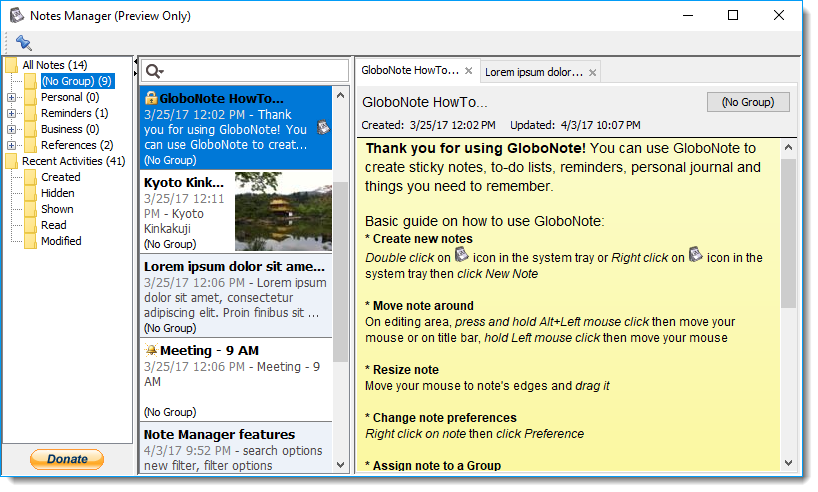
Task: Click the Notes Manager app icon in the title bar
Action: click(17, 15)
